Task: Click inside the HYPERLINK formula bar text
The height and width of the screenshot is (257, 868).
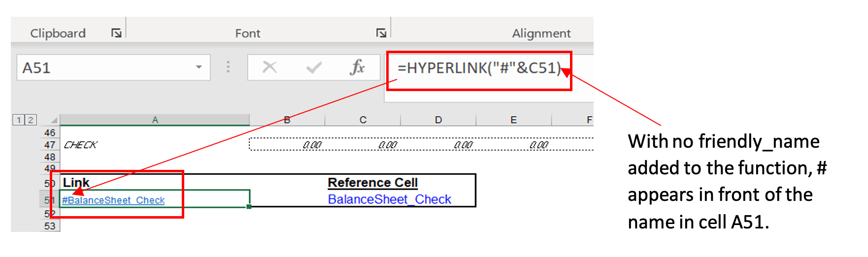Action: pos(478,68)
